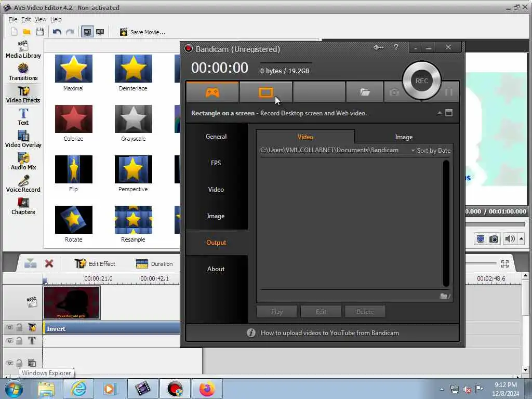The height and width of the screenshot is (399, 532).
Task: Show hidden tray icons arrow in taskbar
Action: coord(442,389)
